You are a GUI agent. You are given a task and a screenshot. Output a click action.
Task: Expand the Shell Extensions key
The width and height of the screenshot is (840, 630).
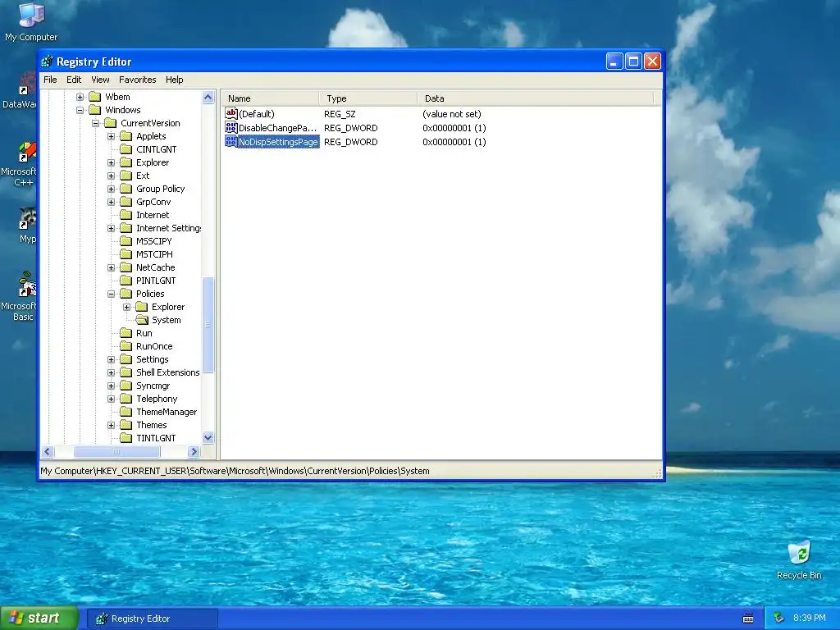[x=111, y=372]
